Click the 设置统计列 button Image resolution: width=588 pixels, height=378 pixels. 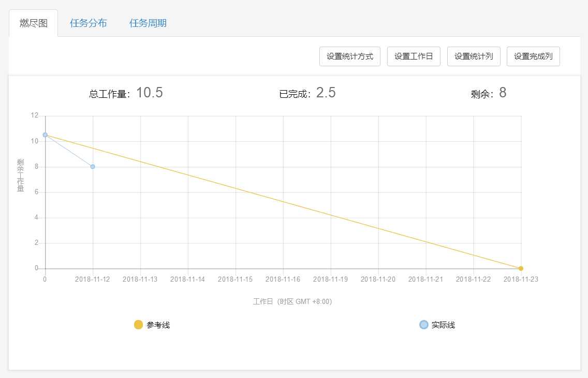coord(474,56)
